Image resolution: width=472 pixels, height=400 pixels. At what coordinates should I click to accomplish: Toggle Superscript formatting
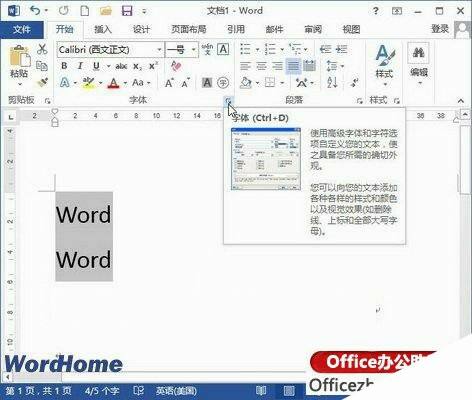click(153, 66)
